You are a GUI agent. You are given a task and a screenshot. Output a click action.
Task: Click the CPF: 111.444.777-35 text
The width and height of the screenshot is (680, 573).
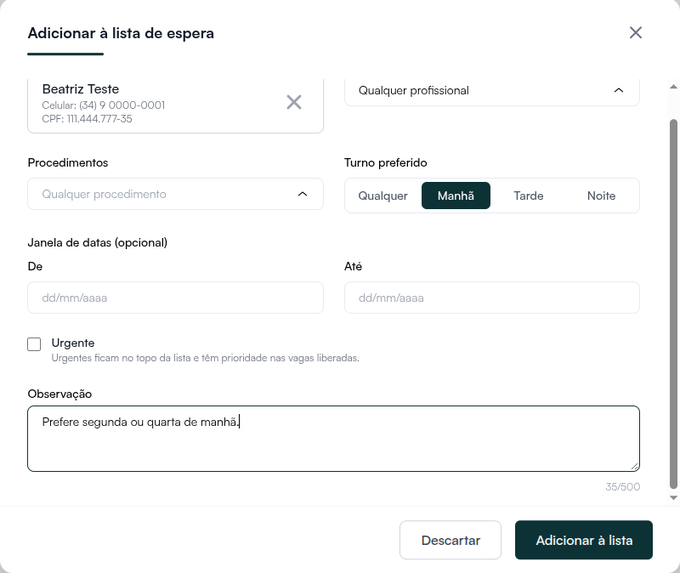click(87, 118)
